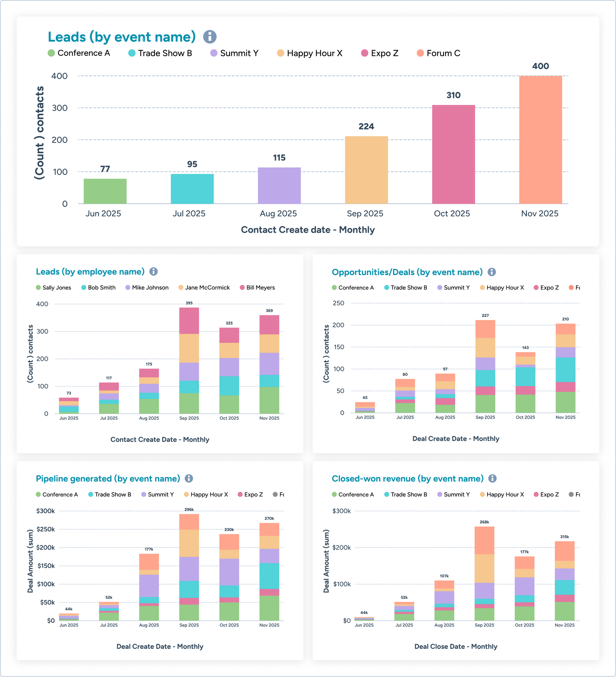Click the Nov 2025 bar labeled 400
Screen dimensions: 616x677
[540, 140]
